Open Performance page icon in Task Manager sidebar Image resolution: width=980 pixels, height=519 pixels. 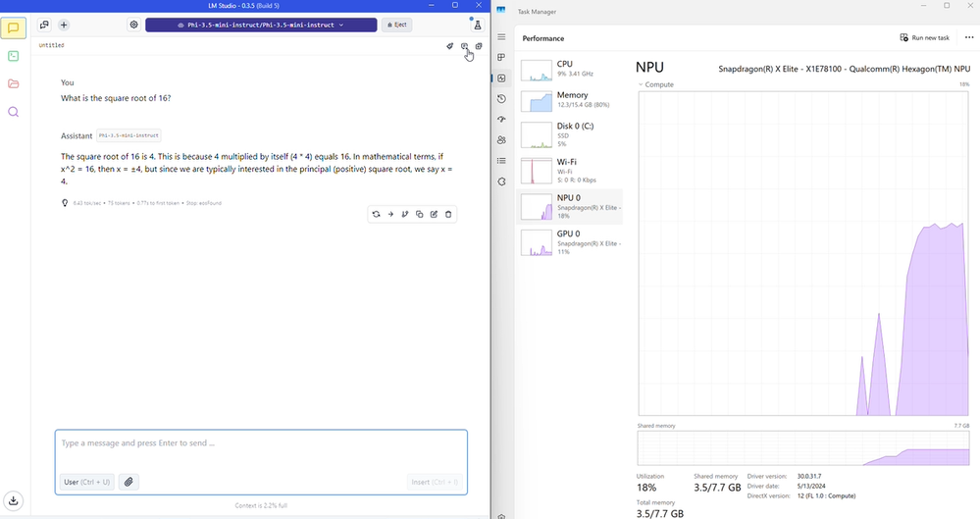501,78
